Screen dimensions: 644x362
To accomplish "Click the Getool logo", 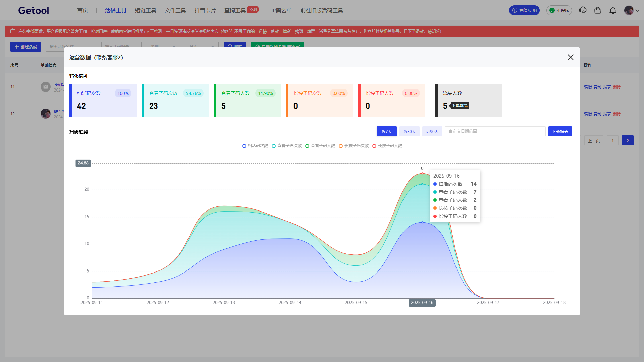I will (x=34, y=10).
